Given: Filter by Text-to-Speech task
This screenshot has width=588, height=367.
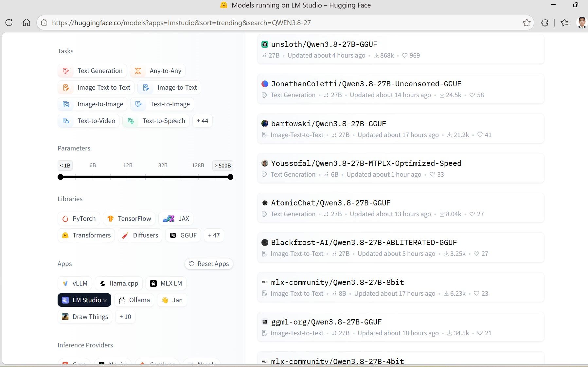Looking at the screenshot, I should (156, 121).
